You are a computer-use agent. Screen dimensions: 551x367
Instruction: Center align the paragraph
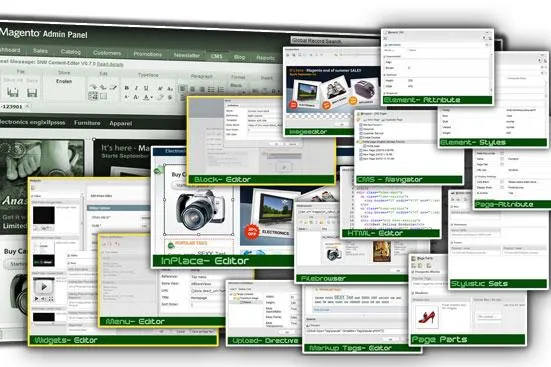click(x=193, y=89)
